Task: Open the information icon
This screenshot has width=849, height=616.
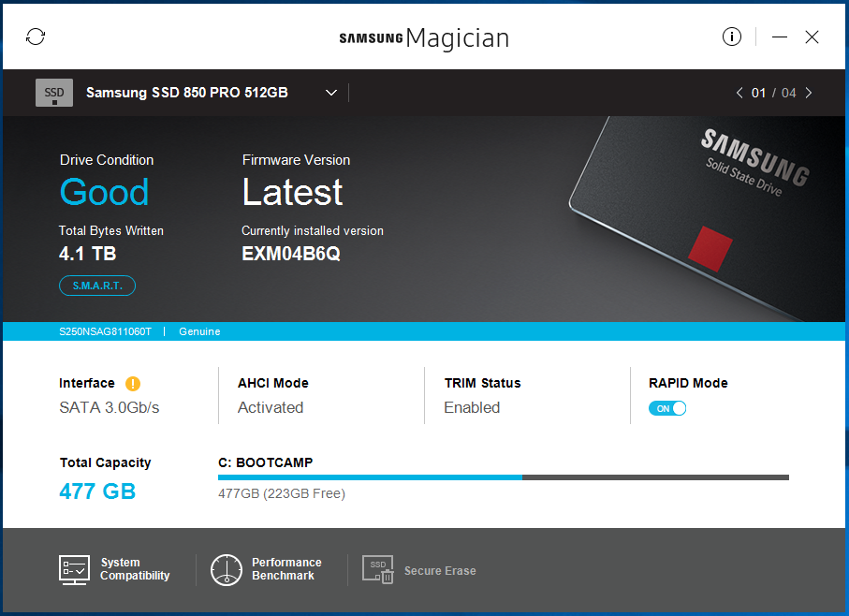Action: click(731, 37)
